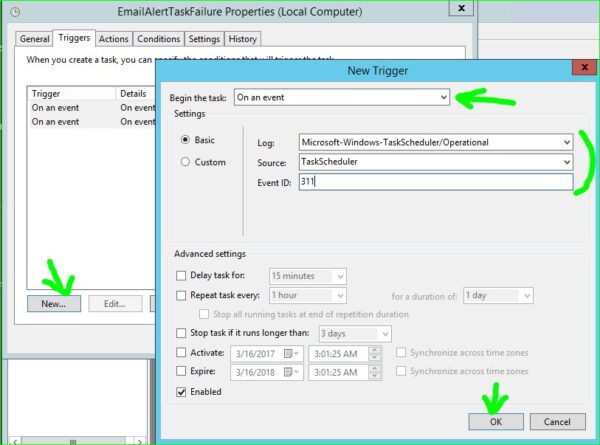
Task: Click inside the Event ID field
Action: click(x=436, y=182)
